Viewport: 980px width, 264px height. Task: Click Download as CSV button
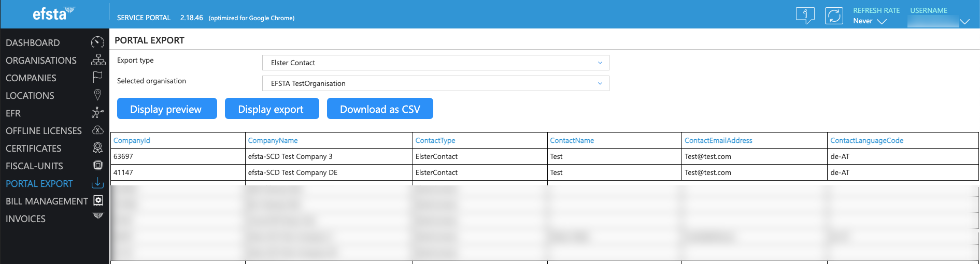tap(380, 109)
